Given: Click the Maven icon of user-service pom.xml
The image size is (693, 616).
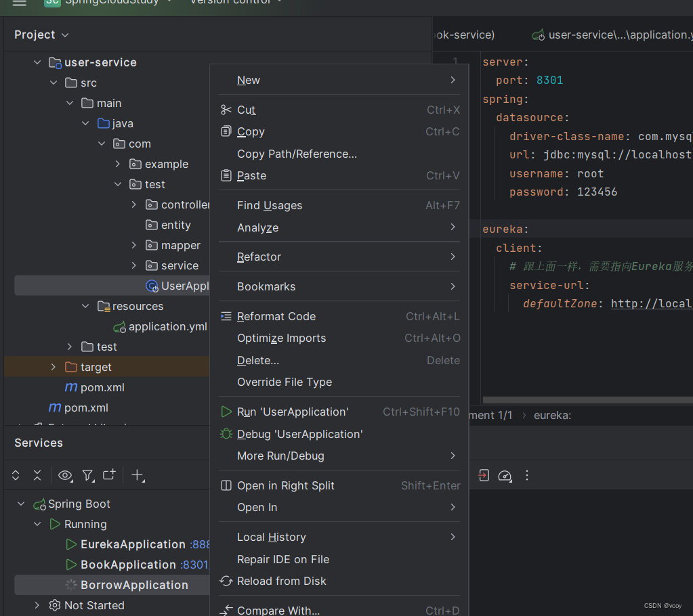Looking at the screenshot, I should [x=70, y=387].
